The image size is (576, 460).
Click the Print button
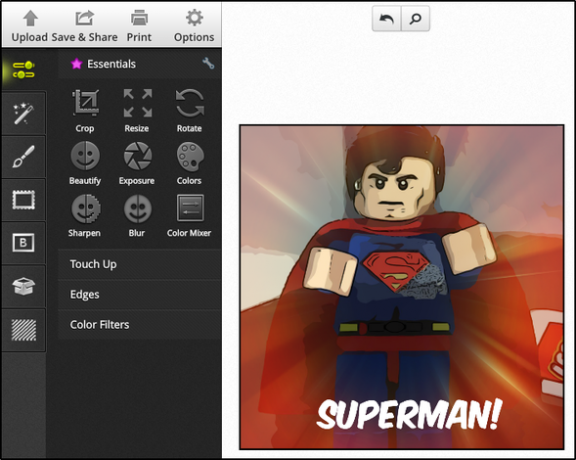pos(139,26)
